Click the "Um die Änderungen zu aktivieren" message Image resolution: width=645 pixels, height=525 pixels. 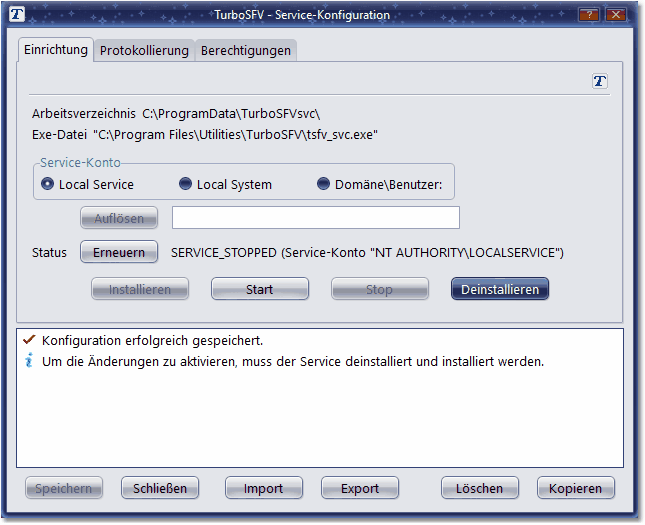pyautogui.click(x=293, y=361)
